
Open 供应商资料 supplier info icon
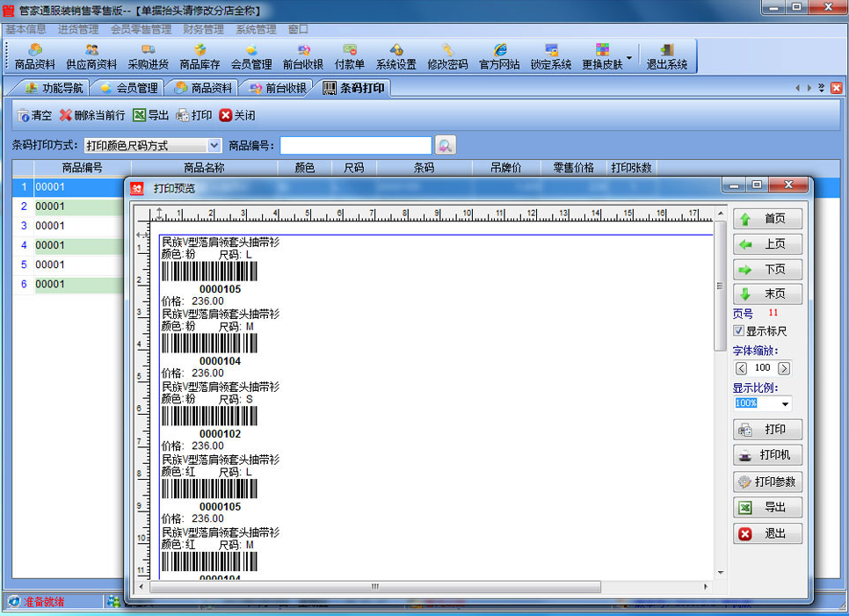pos(91,56)
